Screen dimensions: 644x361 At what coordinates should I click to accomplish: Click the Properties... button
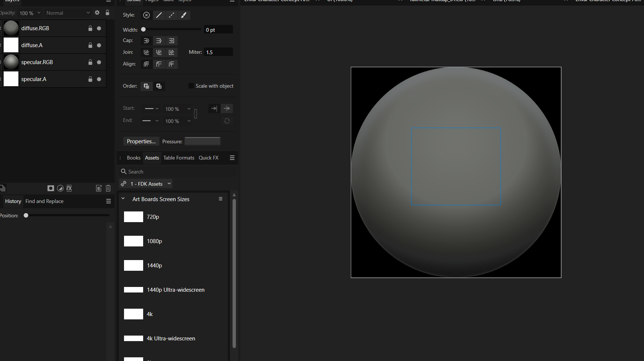141,141
